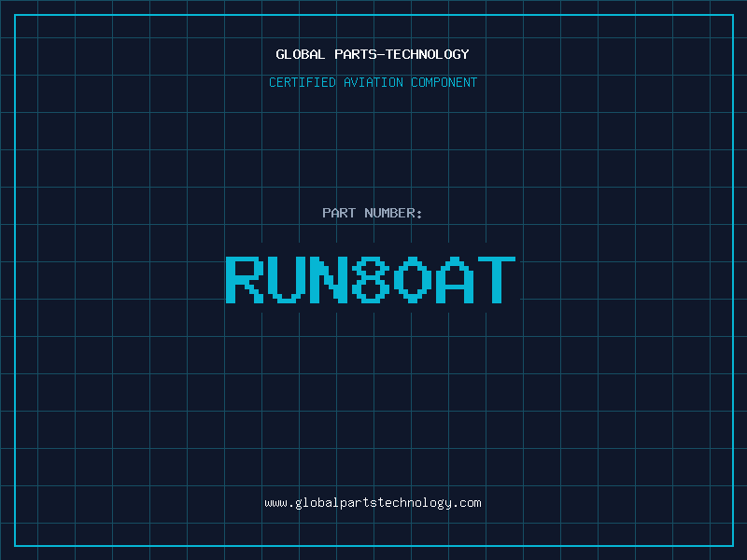
Task: Select the large RUN80AT part number
Action: (x=371, y=280)
